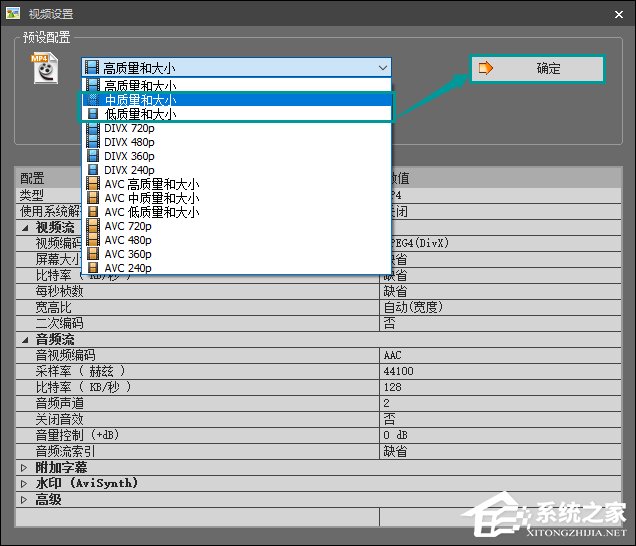Click the film icon beside AVC 240p

coord(93,268)
